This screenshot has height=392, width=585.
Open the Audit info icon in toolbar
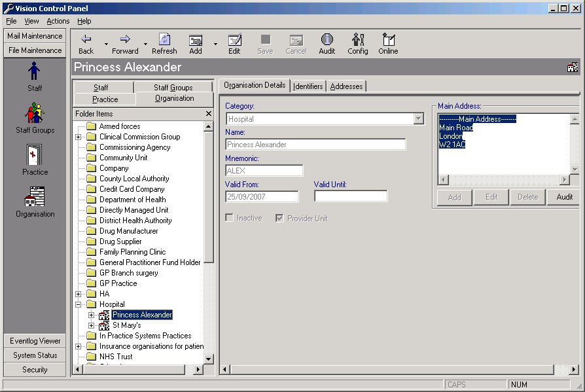[327, 39]
